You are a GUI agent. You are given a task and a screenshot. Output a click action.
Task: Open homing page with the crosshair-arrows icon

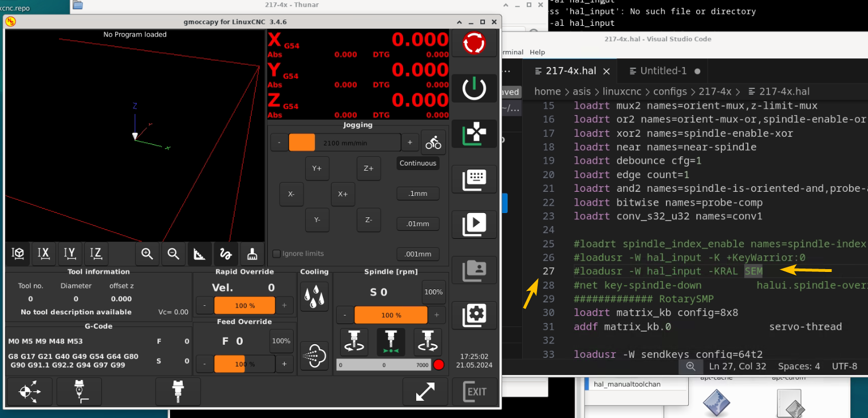point(30,392)
